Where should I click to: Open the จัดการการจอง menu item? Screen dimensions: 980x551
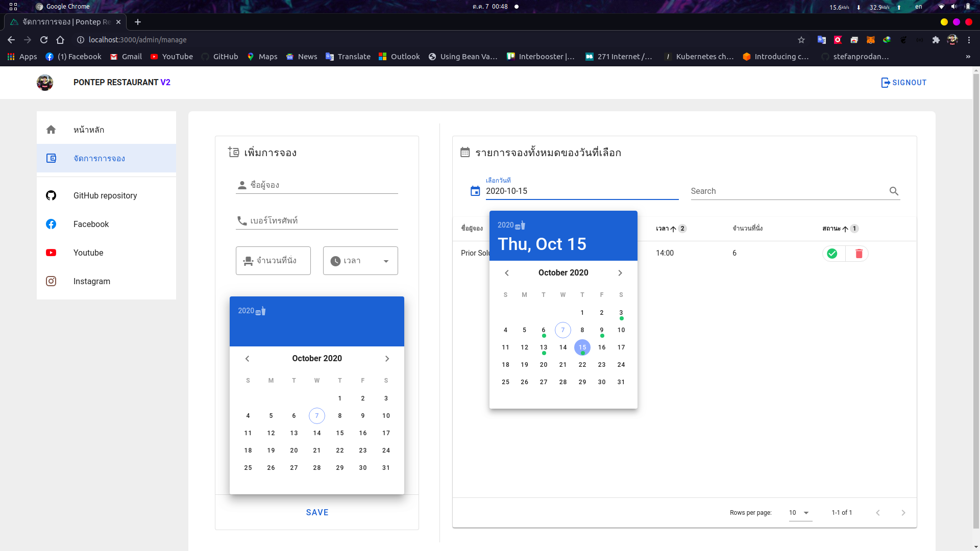tap(106, 158)
